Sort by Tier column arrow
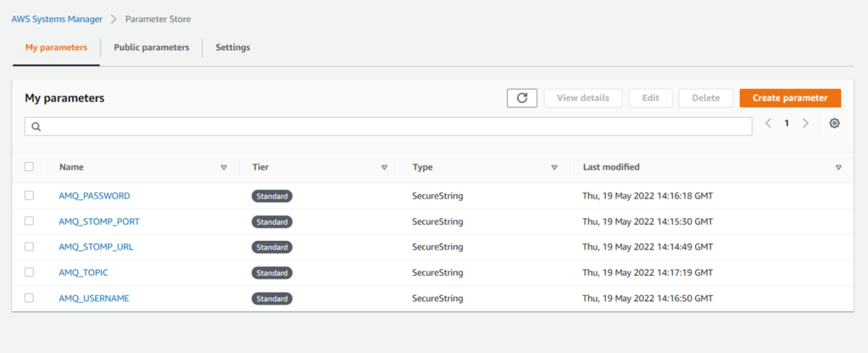The height and width of the screenshot is (353, 868). (x=384, y=168)
